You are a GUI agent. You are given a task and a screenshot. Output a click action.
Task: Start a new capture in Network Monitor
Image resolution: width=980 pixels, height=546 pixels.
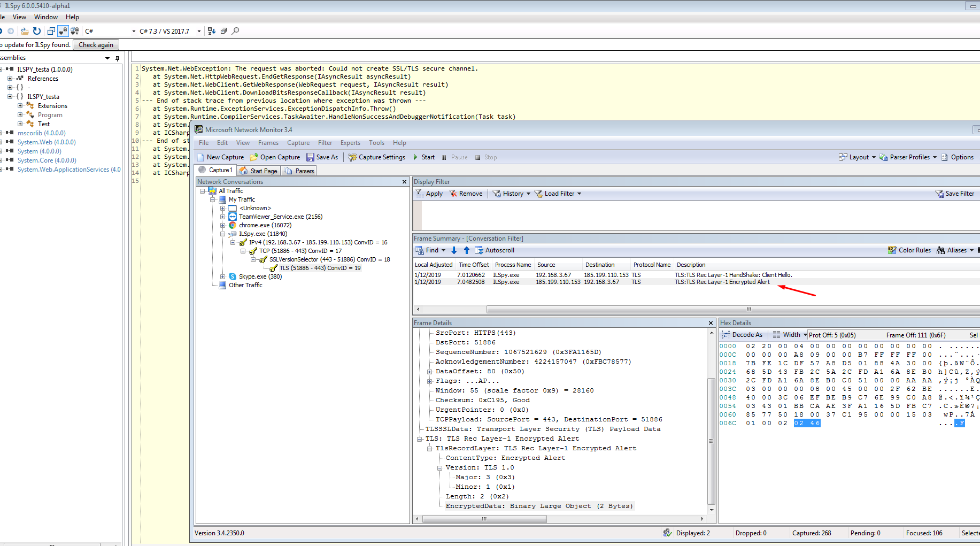[221, 157]
